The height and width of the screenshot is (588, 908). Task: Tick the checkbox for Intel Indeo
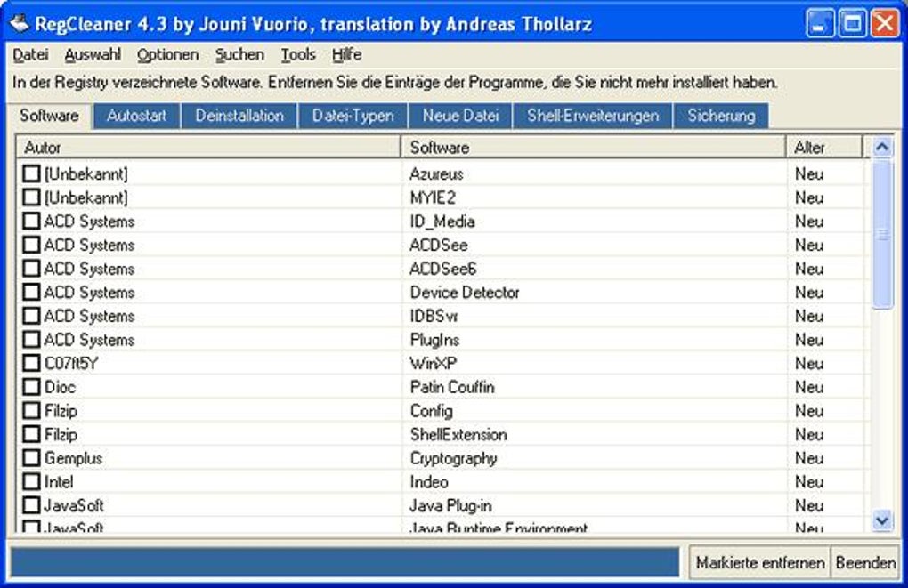31,481
